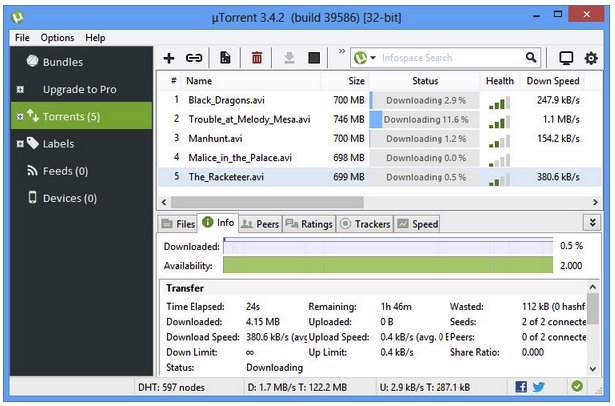This screenshot has width=615, height=406.
Task: Switch to the Trackers tab
Action: point(365,224)
